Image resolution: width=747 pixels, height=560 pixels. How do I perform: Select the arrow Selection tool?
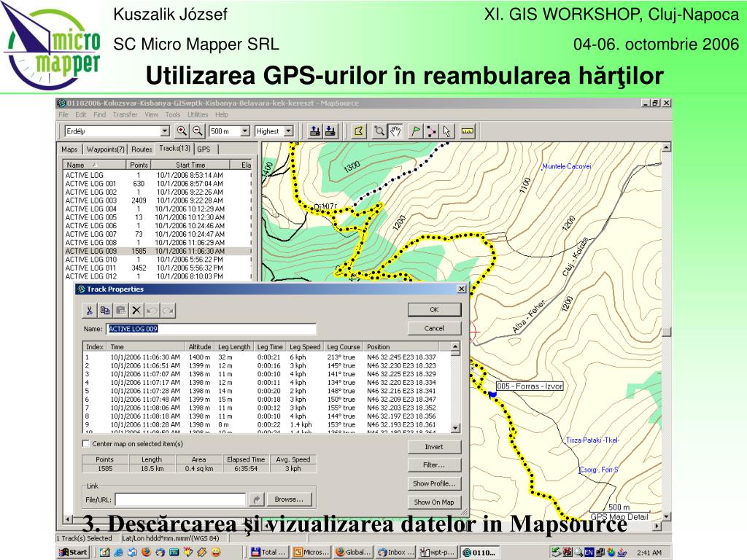(446, 131)
